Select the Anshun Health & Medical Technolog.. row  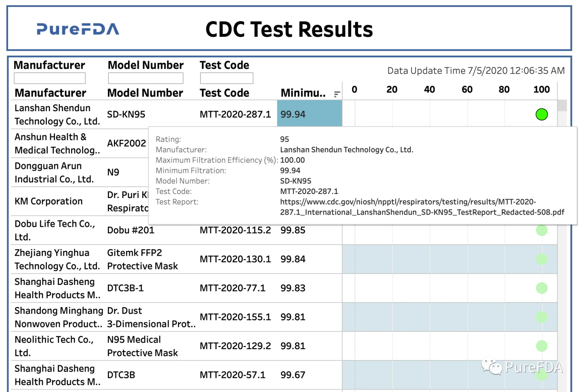click(x=57, y=143)
